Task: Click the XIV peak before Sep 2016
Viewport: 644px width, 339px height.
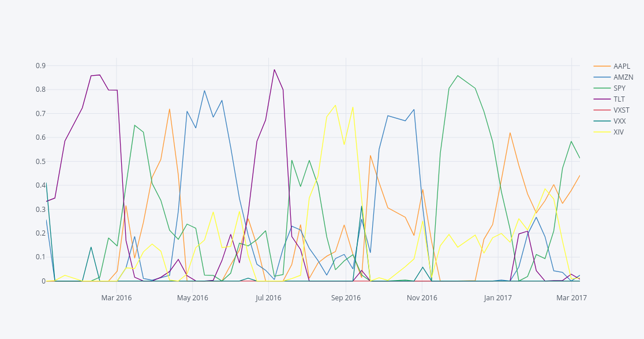Action: click(x=335, y=105)
